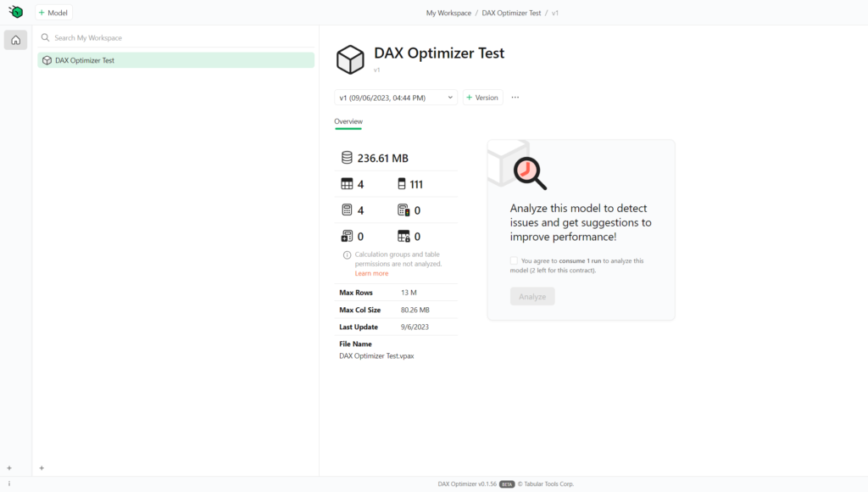Go to My Workspace breadcrumb

[448, 13]
